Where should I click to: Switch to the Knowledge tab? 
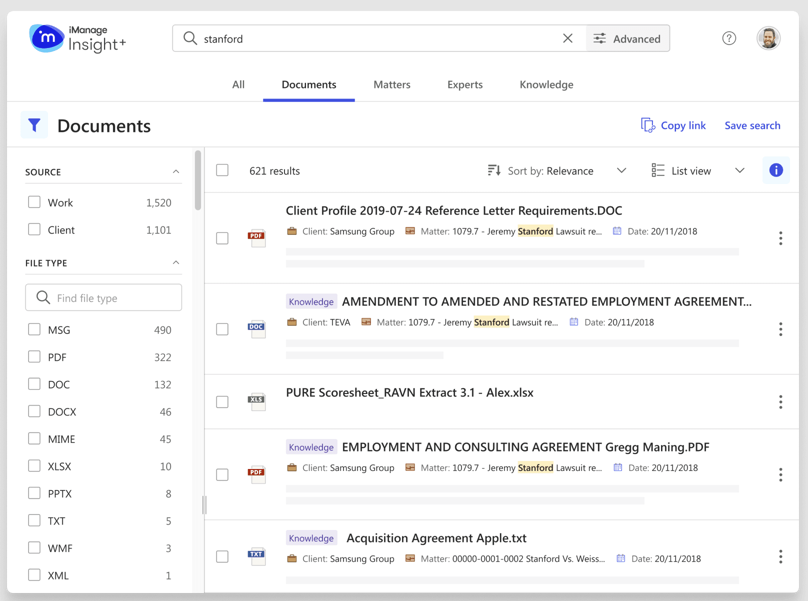click(546, 85)
